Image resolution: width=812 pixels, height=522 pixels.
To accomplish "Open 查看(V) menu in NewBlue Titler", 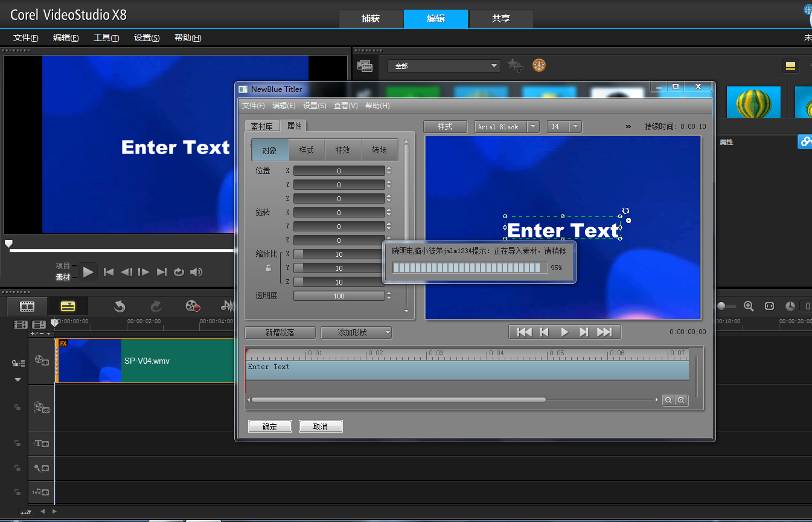I will (346, 106).
